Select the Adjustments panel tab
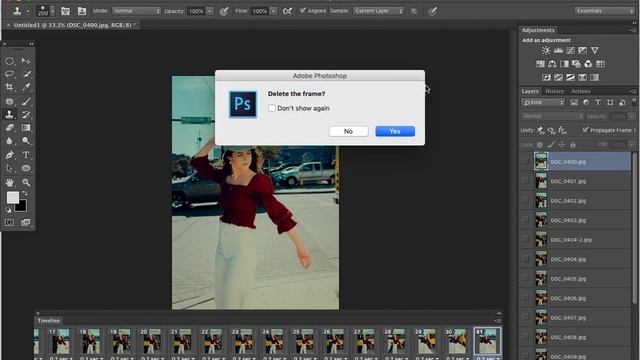This screenshot has height=360, width=640. pyautogui.click(x=538, y=30)
